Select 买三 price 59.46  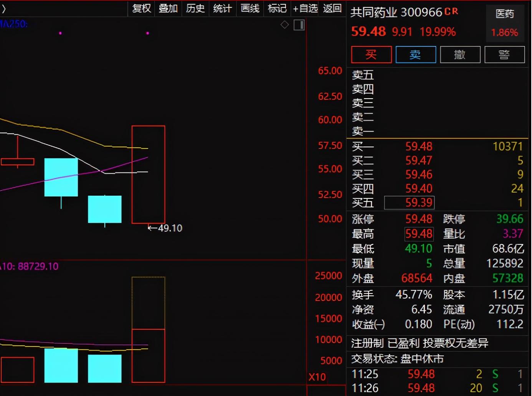point(419,175)
